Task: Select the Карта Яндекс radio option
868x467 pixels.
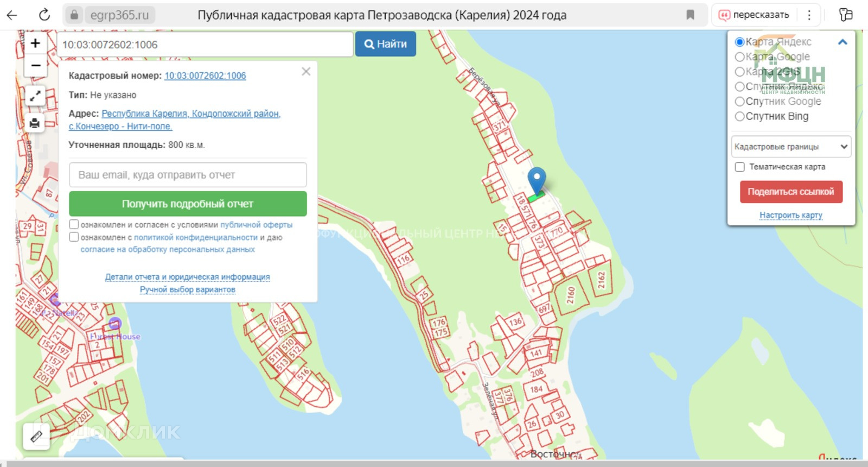Action: [x=739, y=42]
